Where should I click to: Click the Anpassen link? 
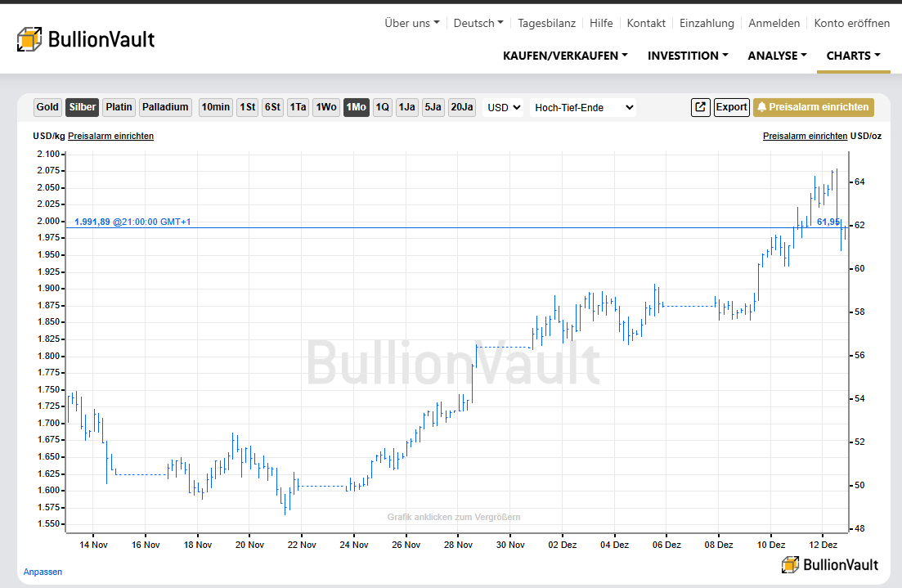tap(43, 572)
